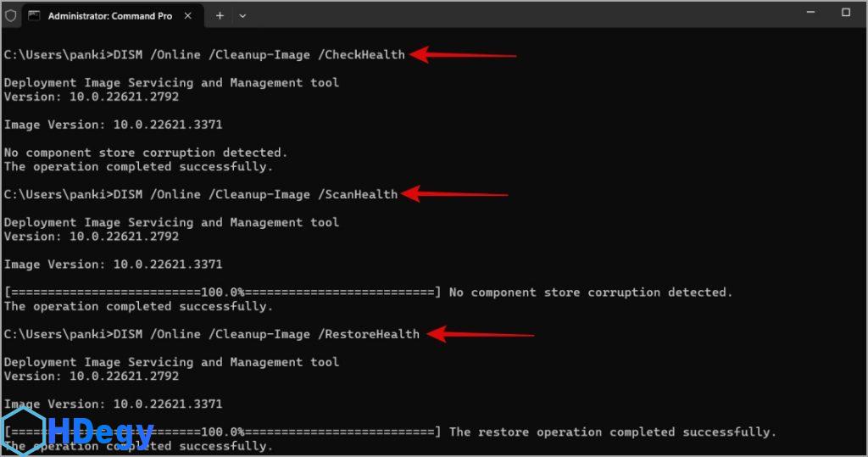The width and height of the screenshot is (868, 457).
Task: Click the red arrow pointing at /RestoreHealth
Action: pyautogui.click(x=480, y=335)
